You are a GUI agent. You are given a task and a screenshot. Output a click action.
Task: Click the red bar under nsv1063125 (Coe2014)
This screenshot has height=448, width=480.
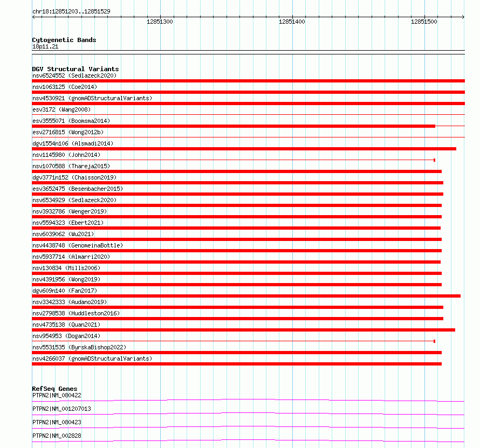pos(248,92)
